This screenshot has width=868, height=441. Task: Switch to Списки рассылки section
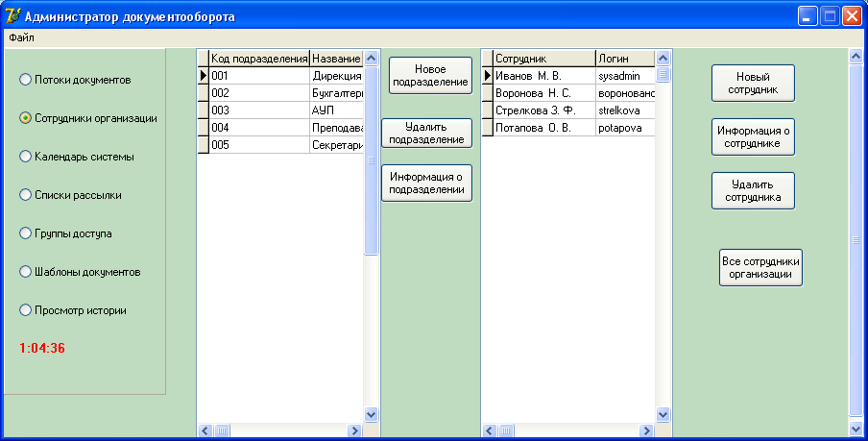pyautogui.click(x=70, y=195)
